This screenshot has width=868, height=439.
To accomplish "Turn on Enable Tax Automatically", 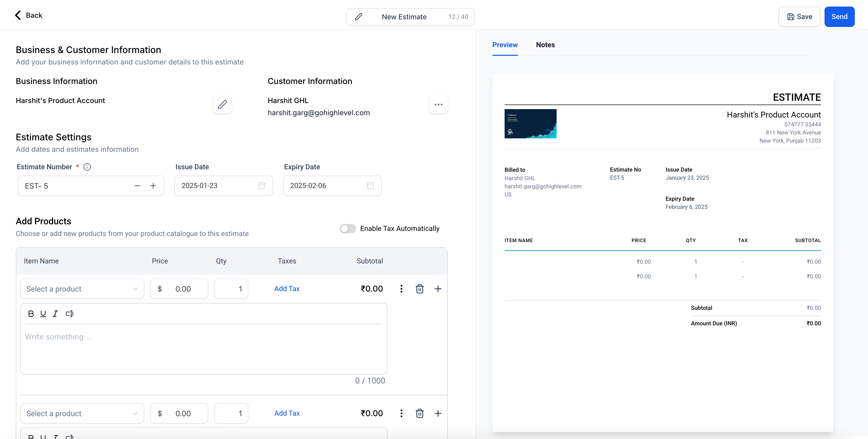I will 348,229.
